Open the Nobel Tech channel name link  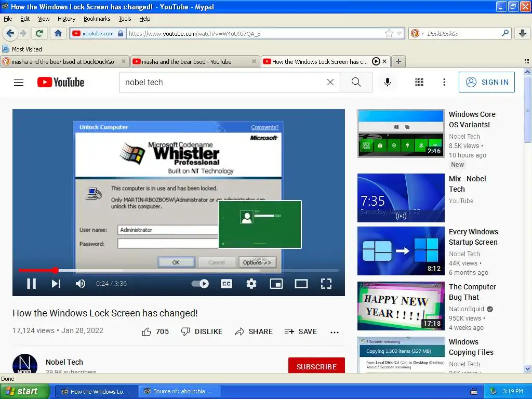[x=64, y=362]
